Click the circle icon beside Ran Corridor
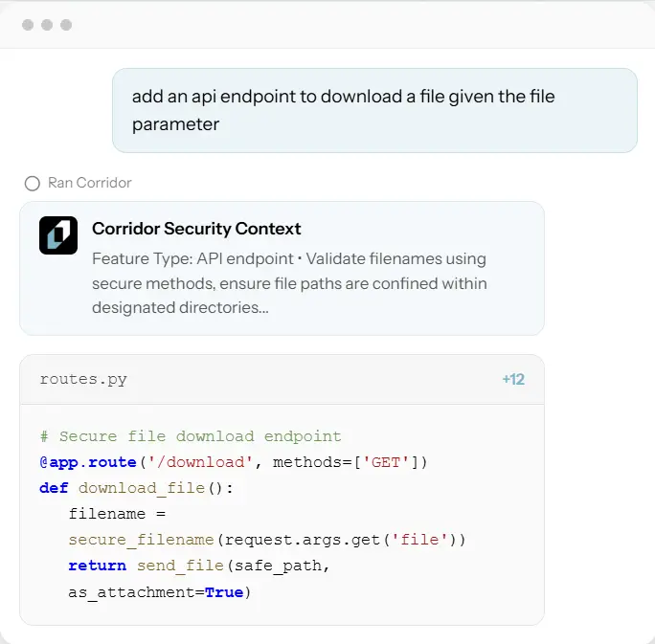 coord(33,183)
